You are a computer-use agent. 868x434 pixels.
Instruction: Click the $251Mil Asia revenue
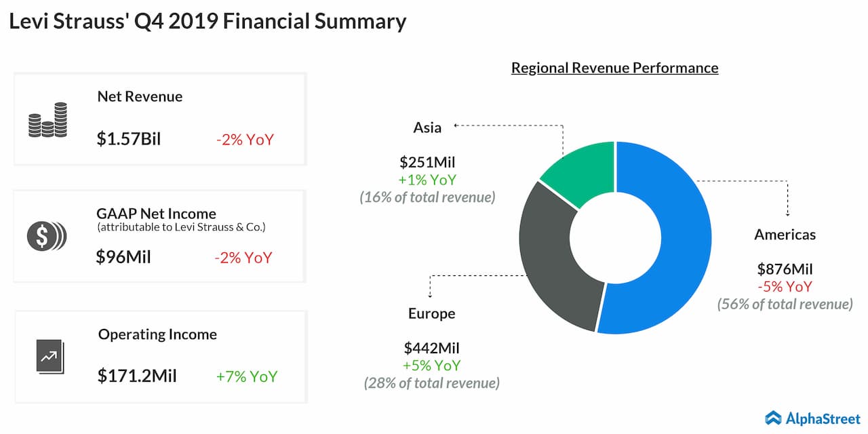[427, 163]
